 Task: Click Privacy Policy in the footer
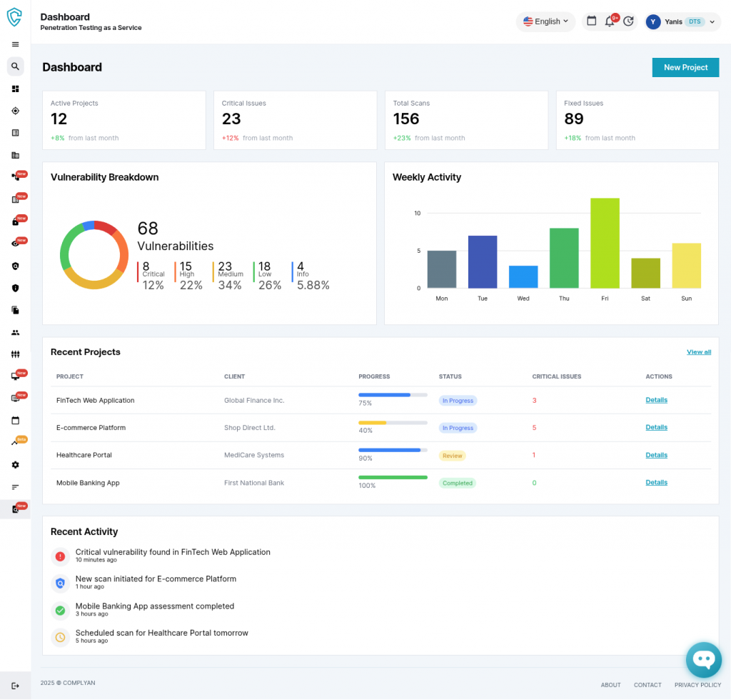(x=697, y=685)
